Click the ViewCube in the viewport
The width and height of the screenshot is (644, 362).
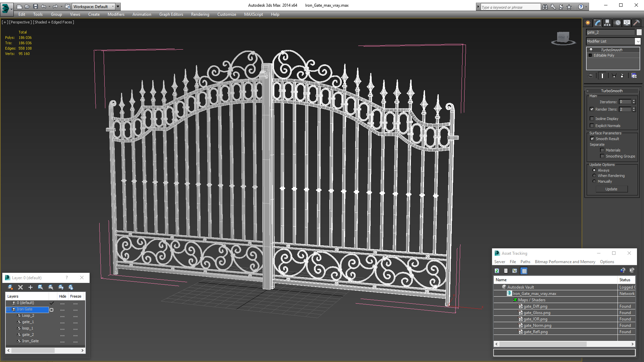563,38
